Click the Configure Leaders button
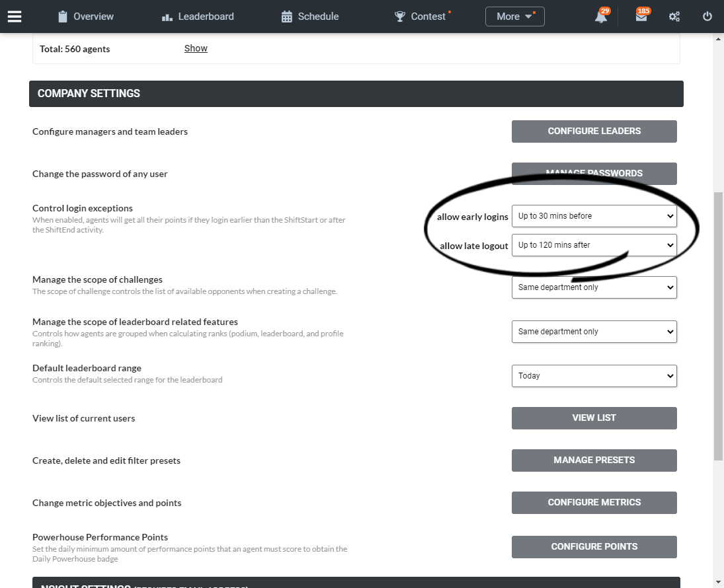Screen dimensions: 724x588 click(594, 131)
